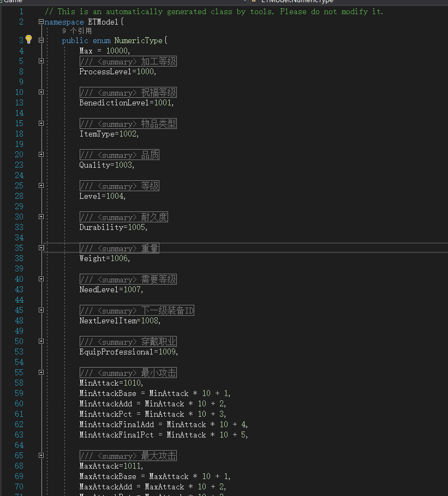Click the collapsed '/// <summary> 物品类型' box

(x=128, y=123)
